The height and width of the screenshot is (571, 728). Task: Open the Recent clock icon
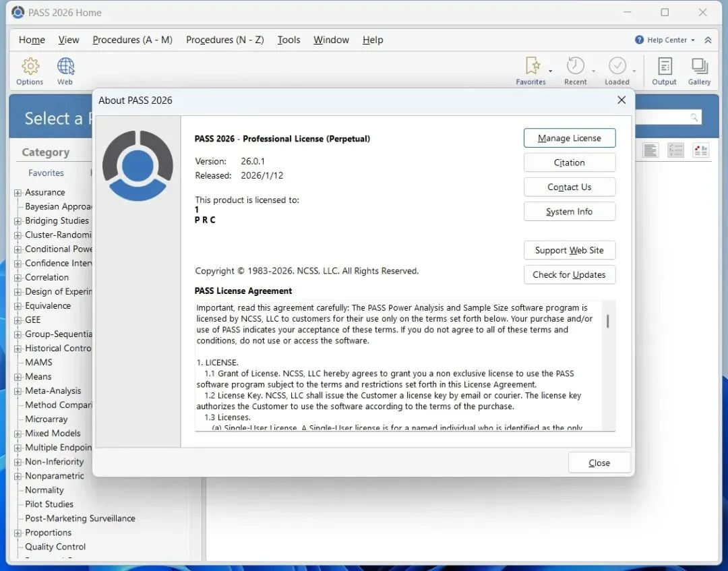pos(575,65)
